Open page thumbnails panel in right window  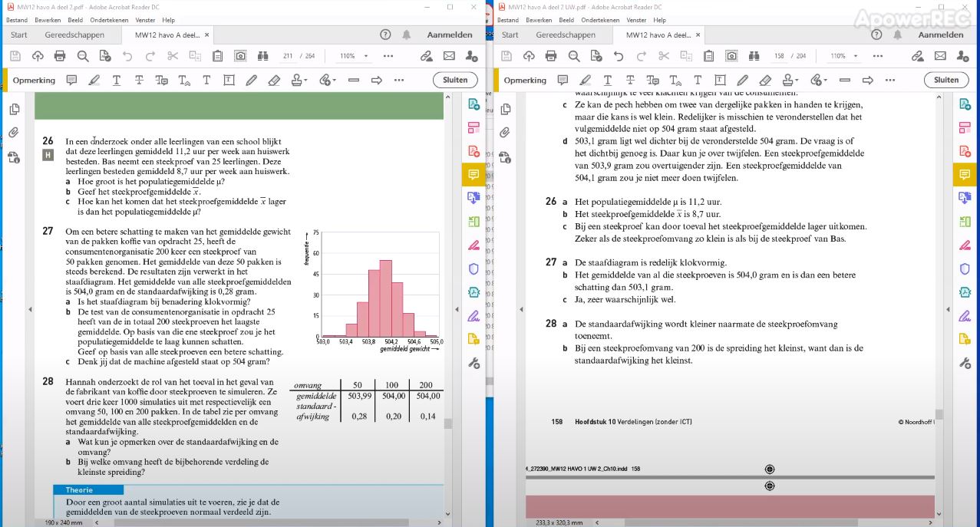tap(505, 110)
